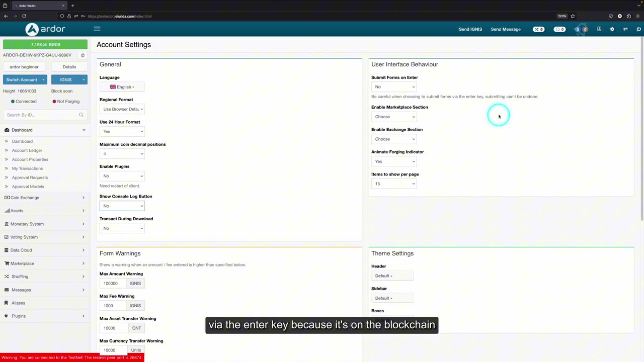Open the Items to show per page dropdown
Viewport: 644px width, 362px height.
coord(394,184)
